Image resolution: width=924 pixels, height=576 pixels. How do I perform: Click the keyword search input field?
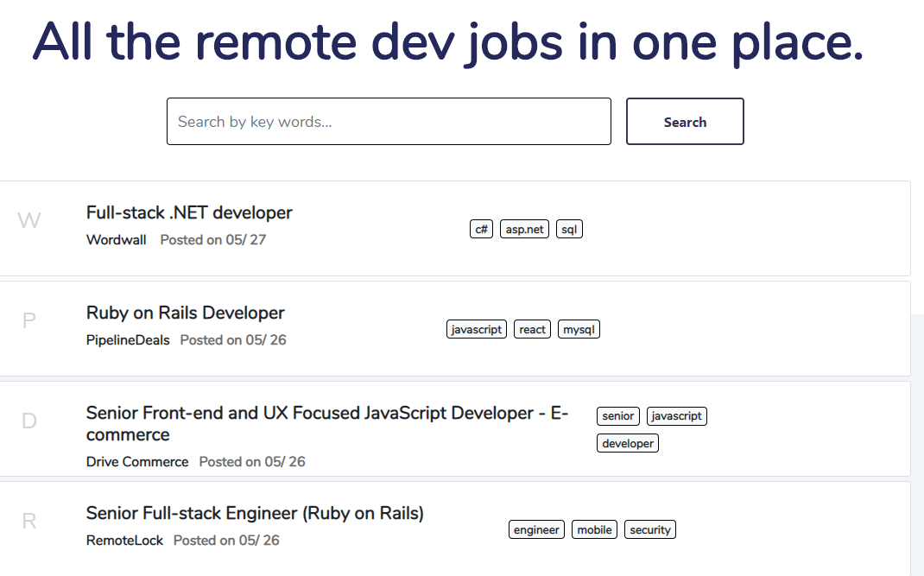pos(389,122)
